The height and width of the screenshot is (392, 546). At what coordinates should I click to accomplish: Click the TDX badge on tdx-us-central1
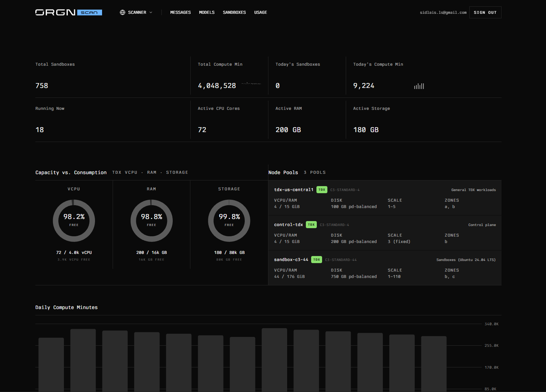322,190
